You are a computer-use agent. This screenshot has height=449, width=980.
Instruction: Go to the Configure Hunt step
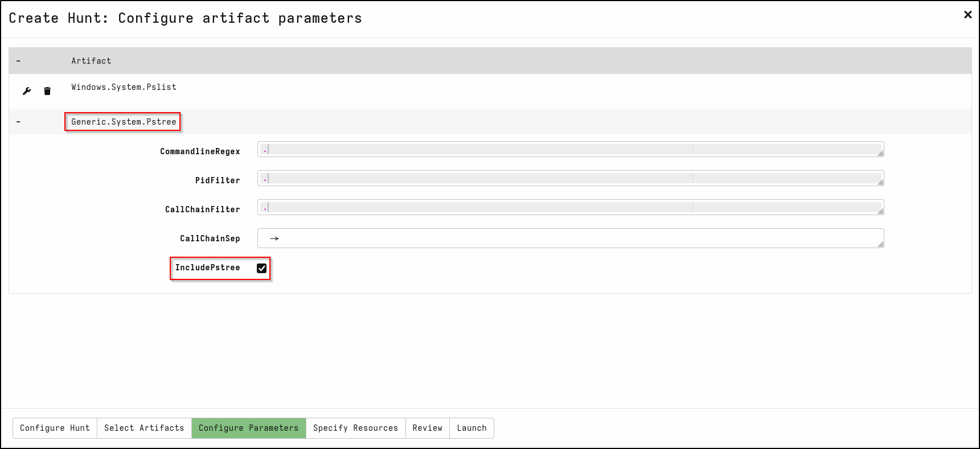click(55, 428)
